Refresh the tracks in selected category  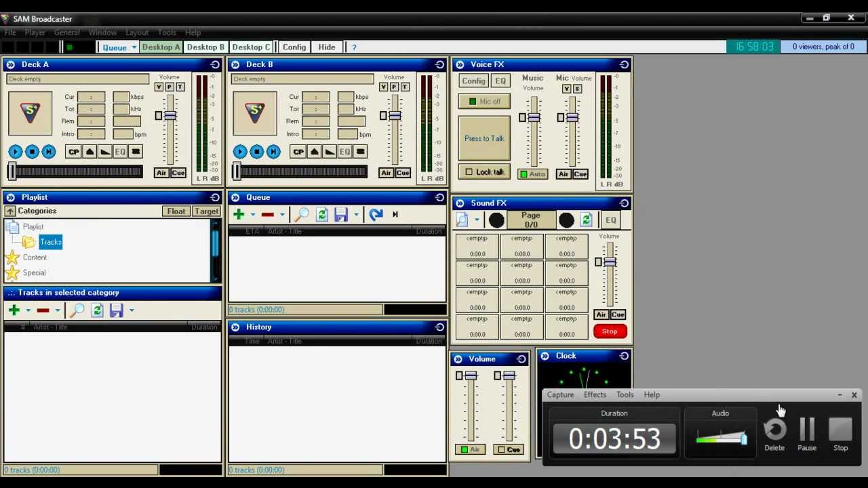(x=97, y=310)
